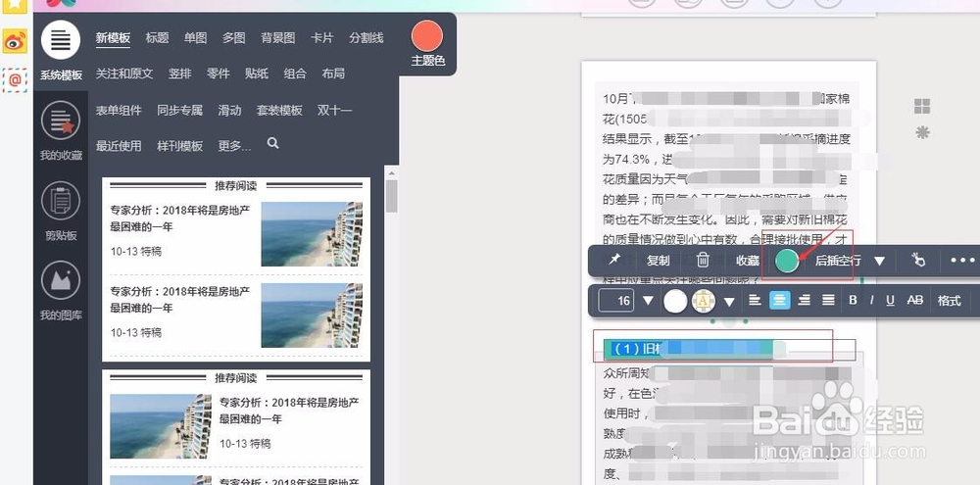
Task: Select the 布局 category
Action: tap(333, 73)
